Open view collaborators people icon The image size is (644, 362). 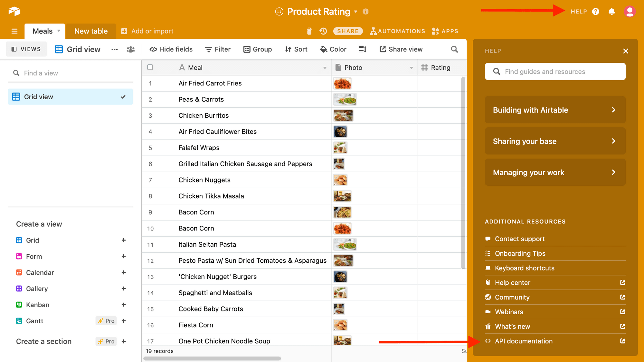pyautogui.click(x=131, y=49)
